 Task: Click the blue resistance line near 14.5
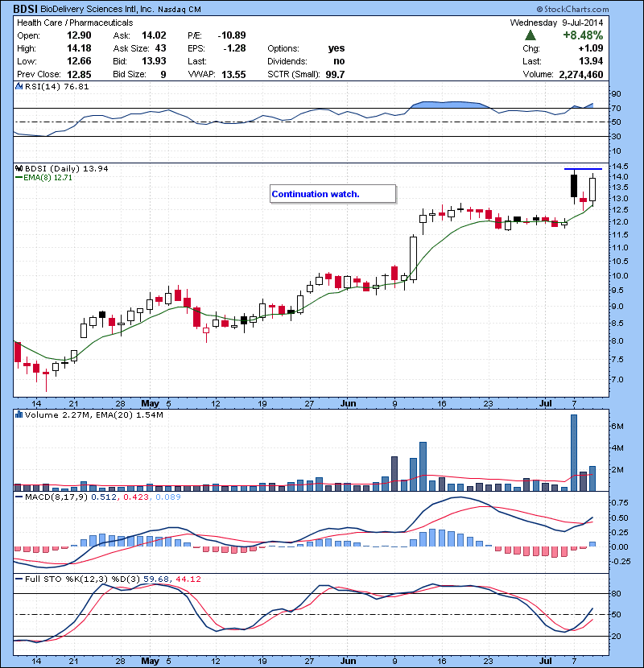[583, 169]
